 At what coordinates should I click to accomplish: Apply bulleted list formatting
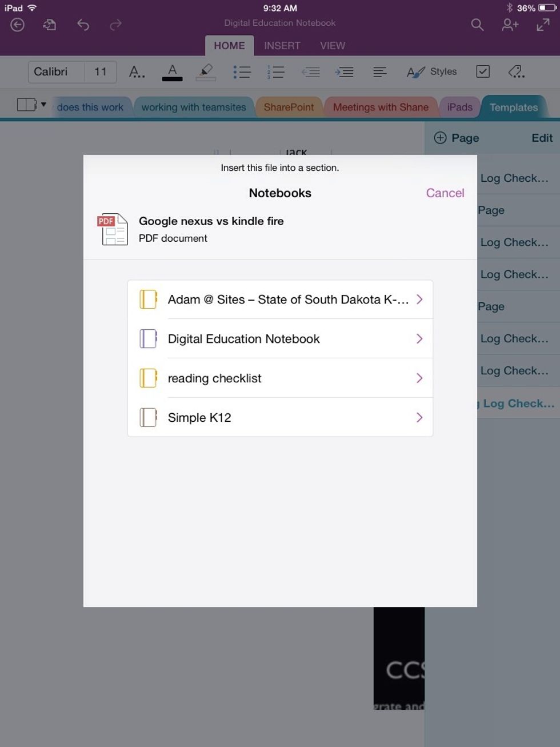[x=242, y=71]
